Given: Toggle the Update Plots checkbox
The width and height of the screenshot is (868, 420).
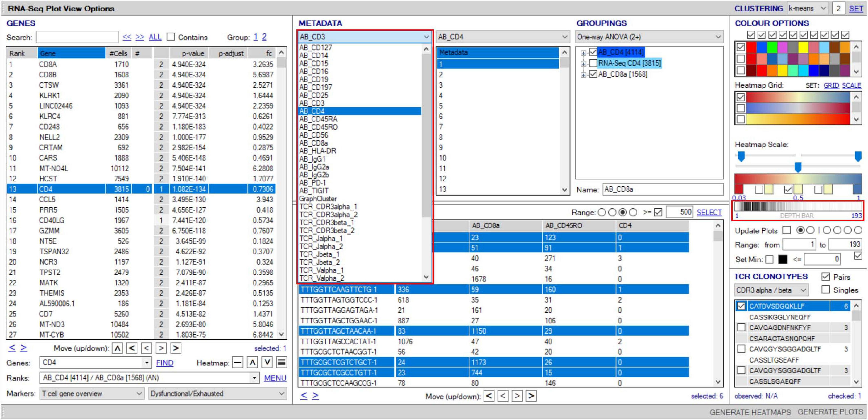Looking at the screenshot, I should click(787, 230).
